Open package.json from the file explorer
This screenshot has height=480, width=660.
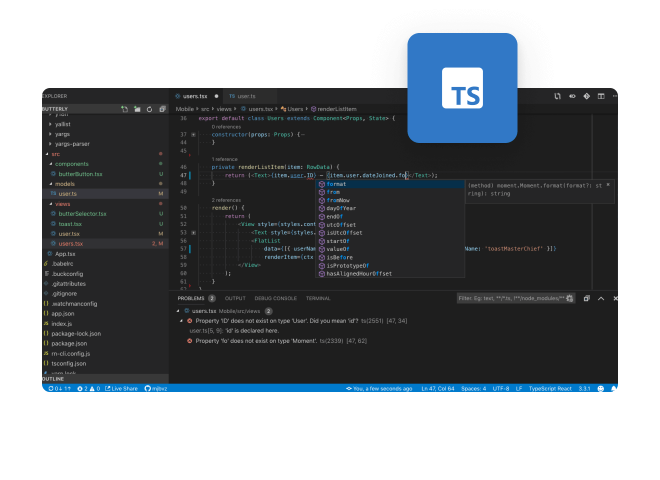click(71, 342)
